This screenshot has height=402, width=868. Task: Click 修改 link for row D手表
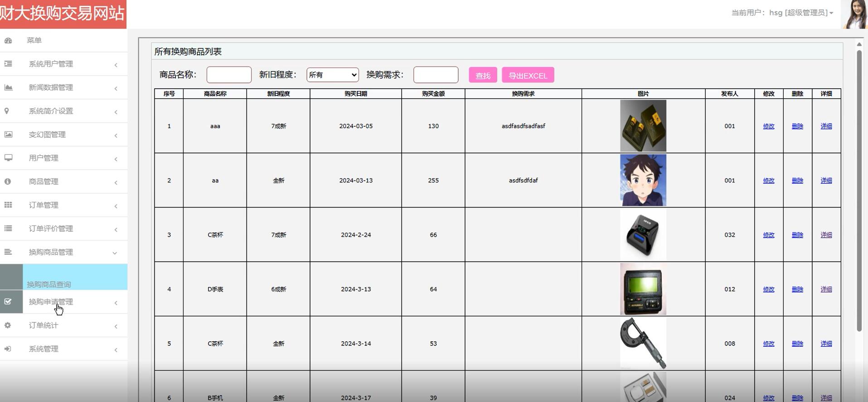[769, 289]
